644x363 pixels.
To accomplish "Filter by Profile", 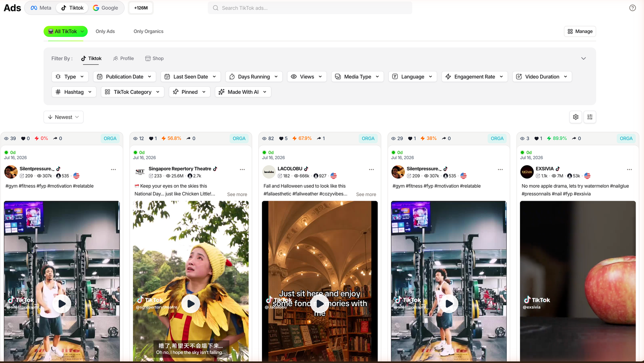I will point(123,58).
